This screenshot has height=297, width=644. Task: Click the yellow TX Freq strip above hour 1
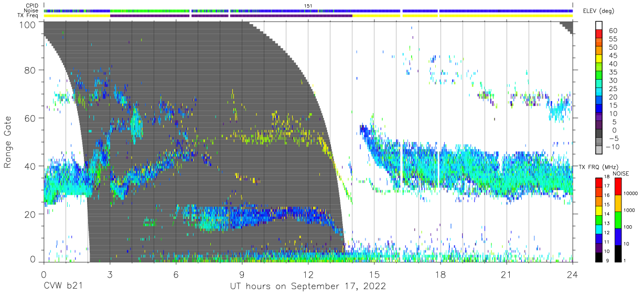coord(77,16)
